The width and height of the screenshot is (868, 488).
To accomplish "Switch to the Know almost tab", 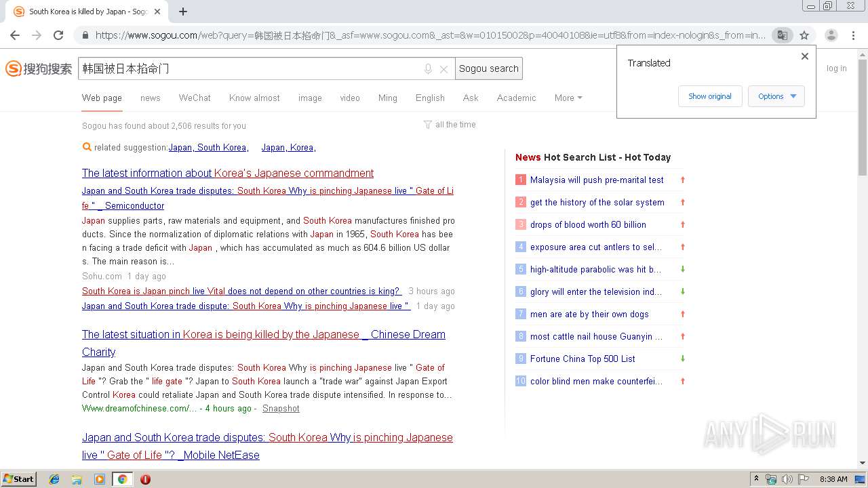I will (x=254, y=98).
